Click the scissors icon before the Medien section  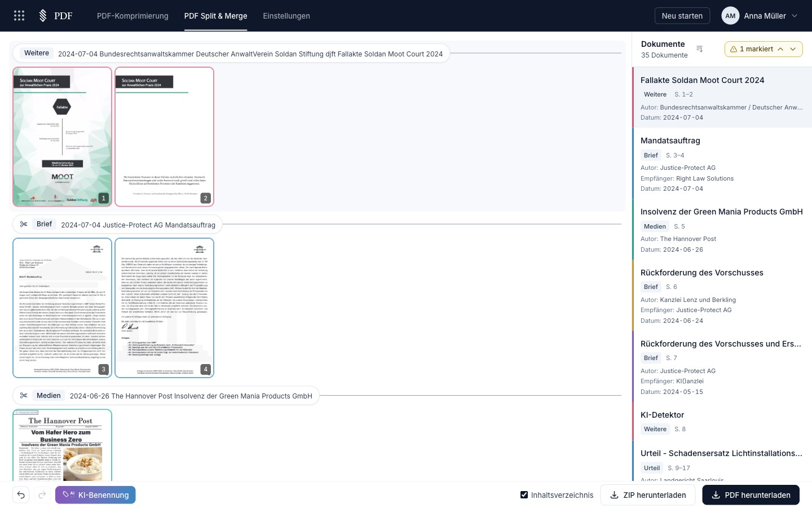pyautogui.click(x=24, y=395)
